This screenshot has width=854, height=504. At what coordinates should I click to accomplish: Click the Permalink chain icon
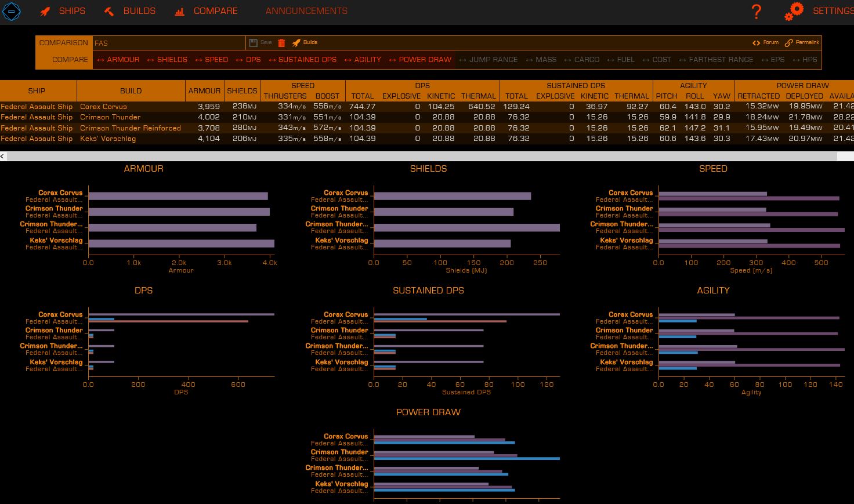pos(788,42)
